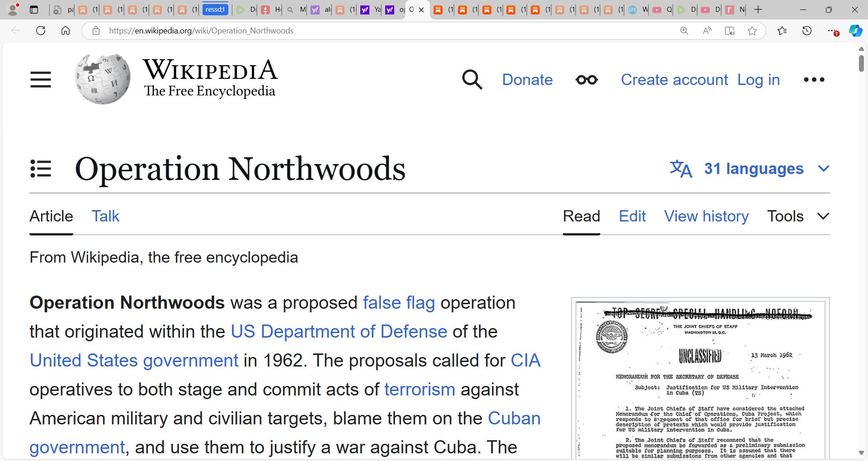Open Wikipedia search with magnifier icon
The image size is (868, 461).
[x=472, y=80]
